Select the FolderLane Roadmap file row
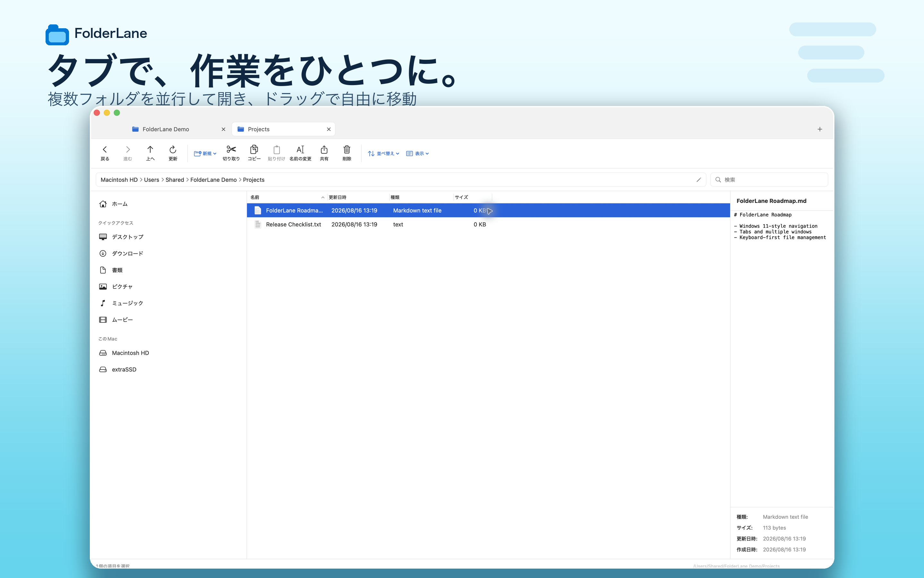 [x=488, y=210]
